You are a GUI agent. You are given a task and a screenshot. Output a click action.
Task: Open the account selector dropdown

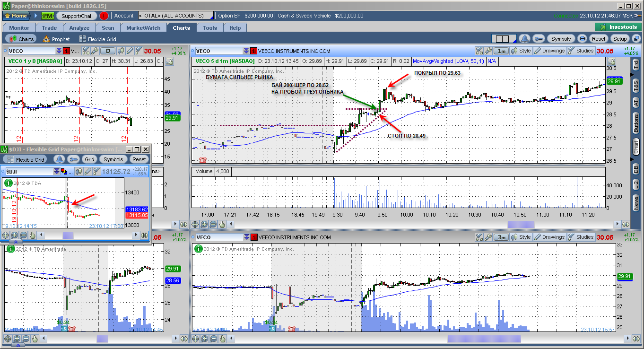coord(175,16)
